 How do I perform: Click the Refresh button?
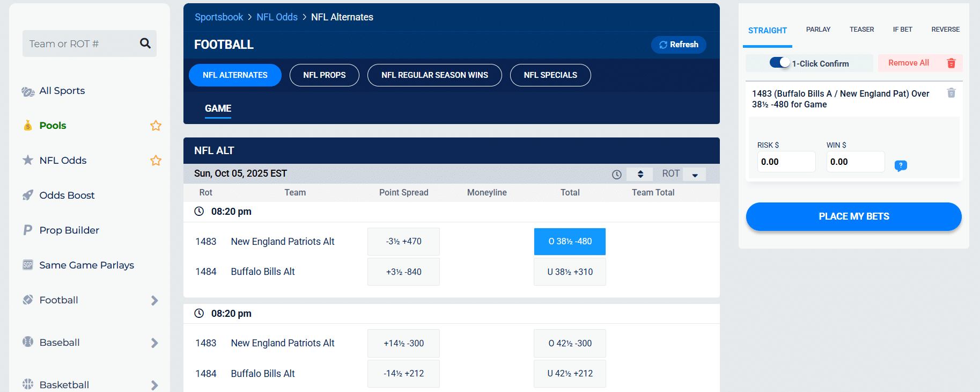pyautogui.click(x=679, y=45)
